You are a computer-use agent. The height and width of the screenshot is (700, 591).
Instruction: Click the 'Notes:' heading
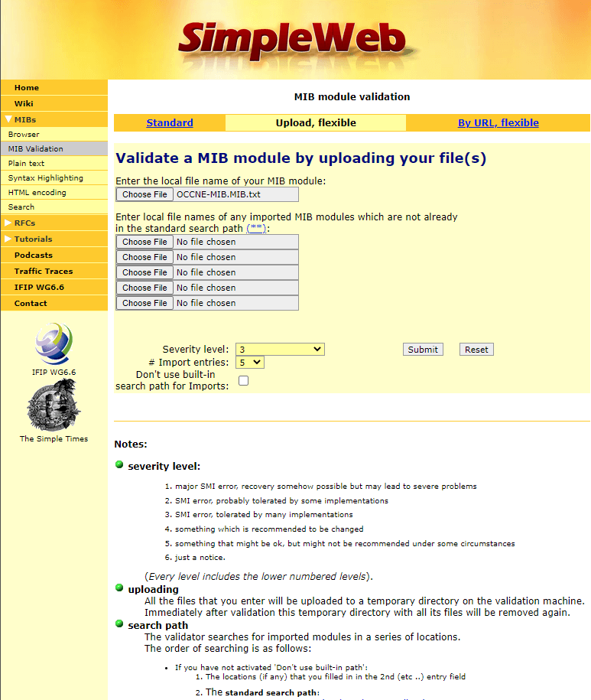point(131,444)
